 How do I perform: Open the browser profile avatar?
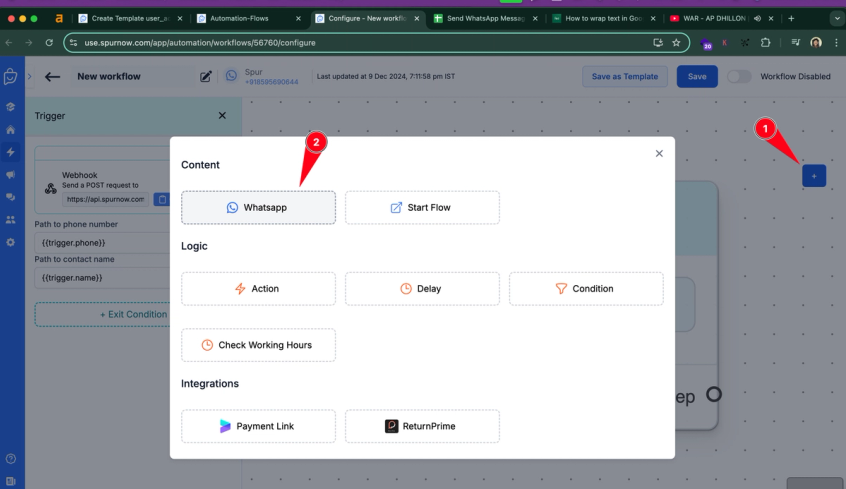click(x=816, y=43)
